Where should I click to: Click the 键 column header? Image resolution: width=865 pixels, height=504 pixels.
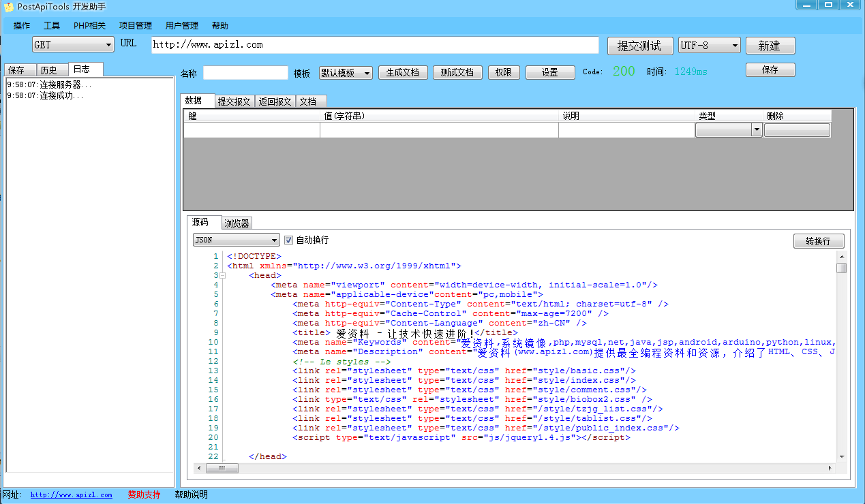click(x=252, y=116)
